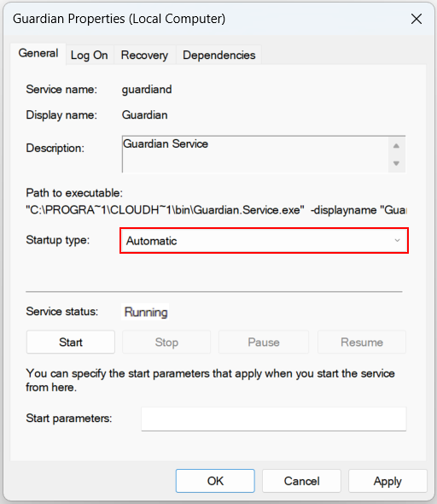Focus the Start parameters field

274,419
